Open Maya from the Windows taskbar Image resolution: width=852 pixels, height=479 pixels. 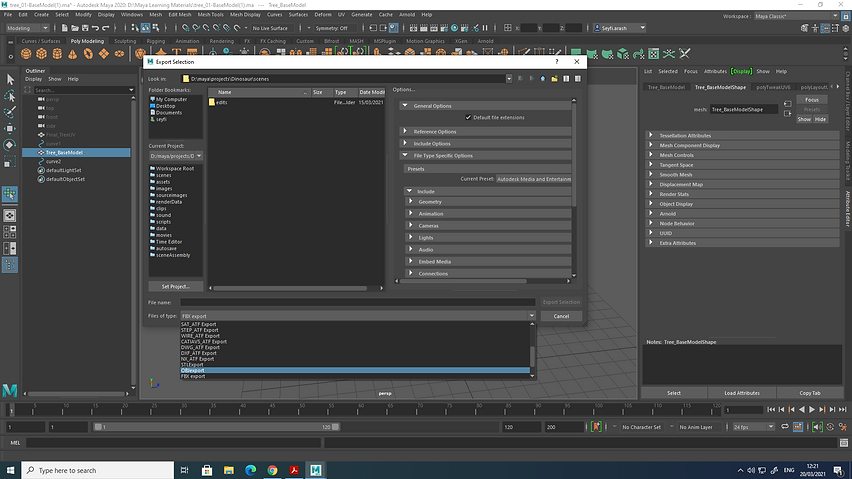(316, 470)
